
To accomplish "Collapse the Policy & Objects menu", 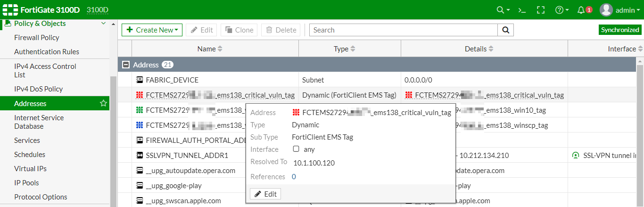I will 104,23.
